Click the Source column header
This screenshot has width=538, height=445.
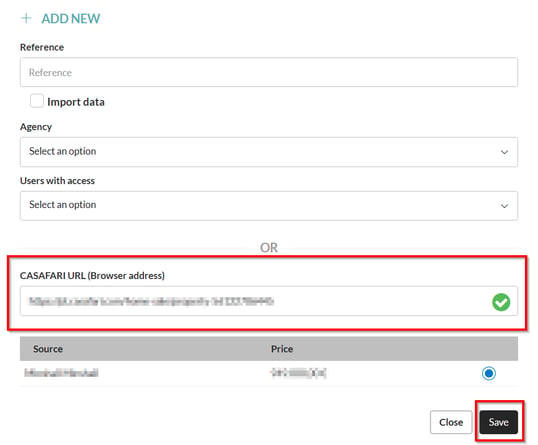click(x=48, y=349)
